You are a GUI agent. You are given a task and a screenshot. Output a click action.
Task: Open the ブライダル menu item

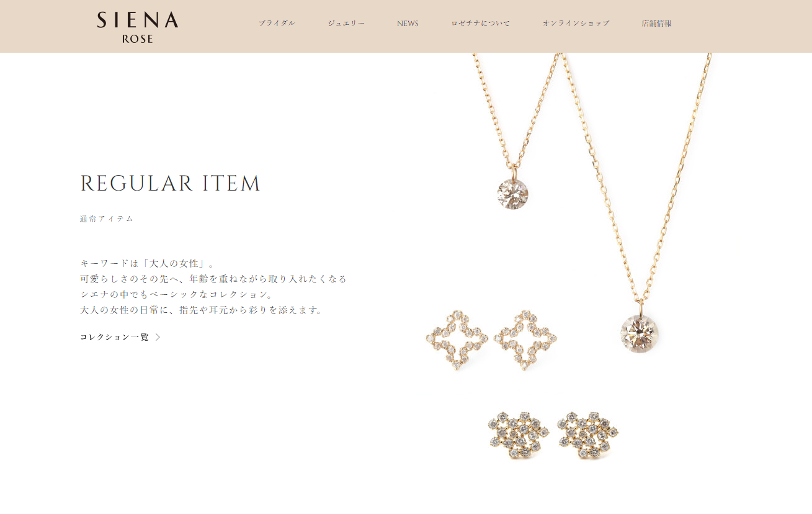click(x=277, y=24)
